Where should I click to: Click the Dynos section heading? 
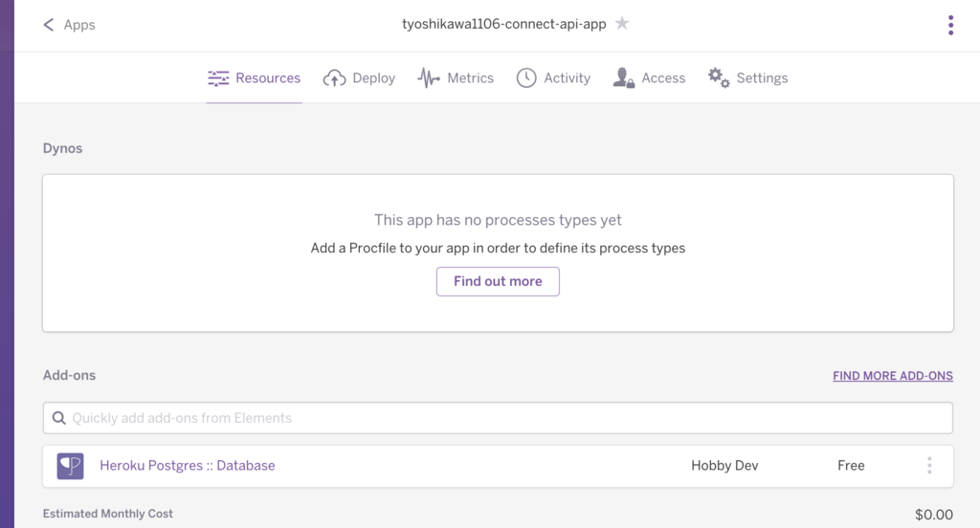[x=62, y=148]
